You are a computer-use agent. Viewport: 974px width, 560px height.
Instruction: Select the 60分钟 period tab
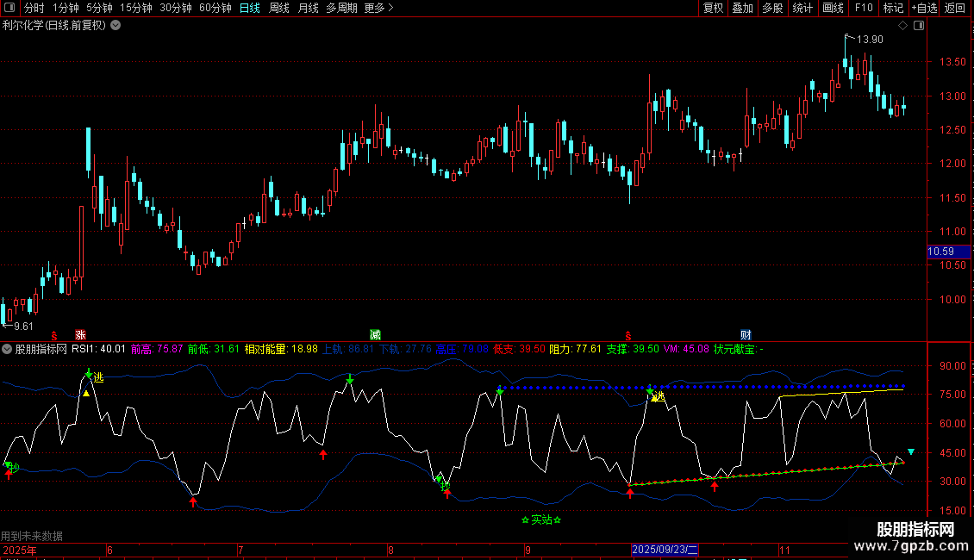pos(215,9)
